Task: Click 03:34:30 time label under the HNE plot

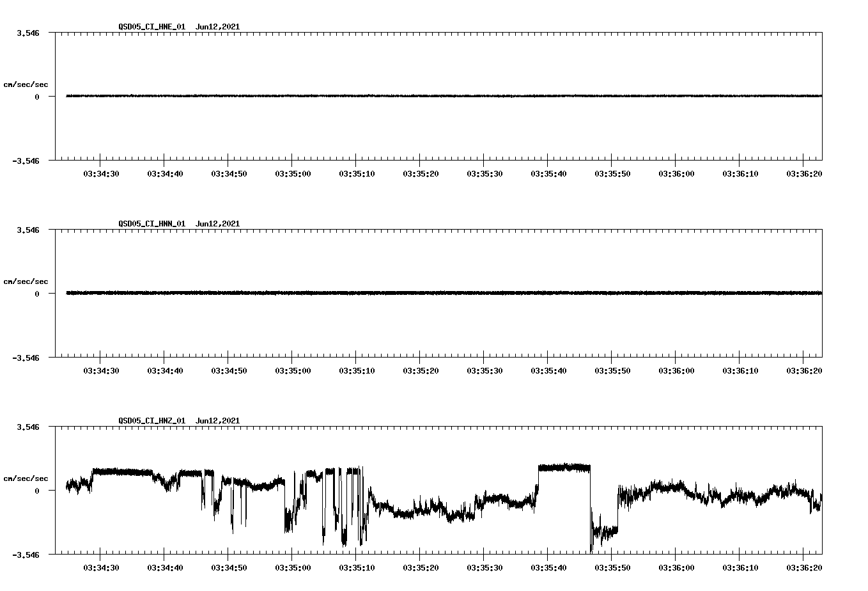Action: click(x=101, y=174)
